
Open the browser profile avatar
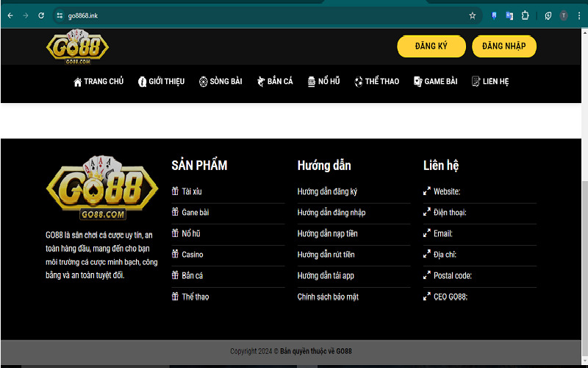tap(564, 15)
